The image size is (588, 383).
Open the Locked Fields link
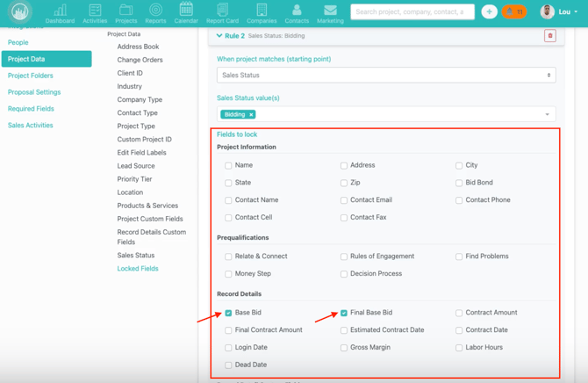click(138, 269)
